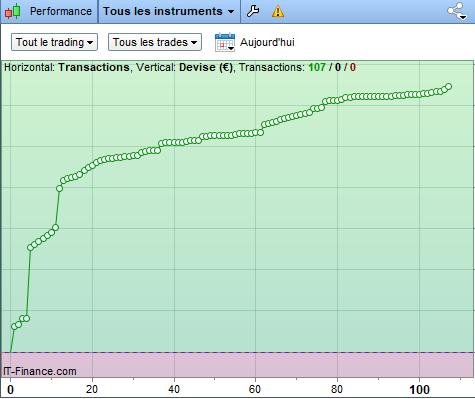This screenshot has height=399, width=475.
Task: Open the wrench settings icon
Action: click(x=253, y=11)
